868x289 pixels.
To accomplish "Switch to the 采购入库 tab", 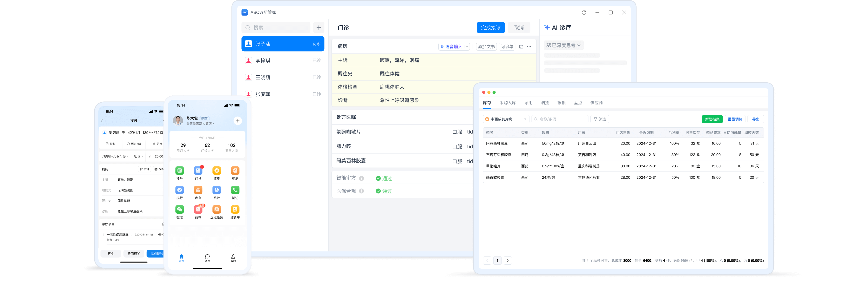I will (508, 103).
